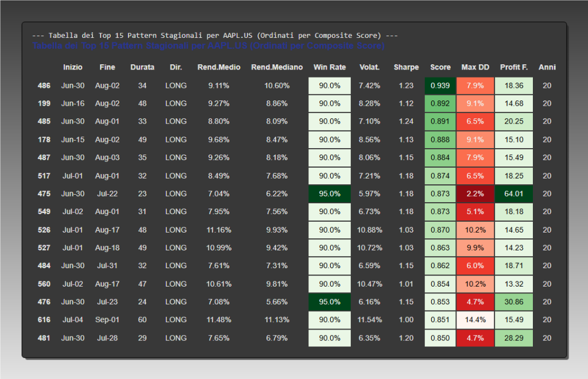Click the monospace Tabella dei Top 15 heading
Image resolution: width=588 pixels, height=379 pixels.
(x=215, y=36)
